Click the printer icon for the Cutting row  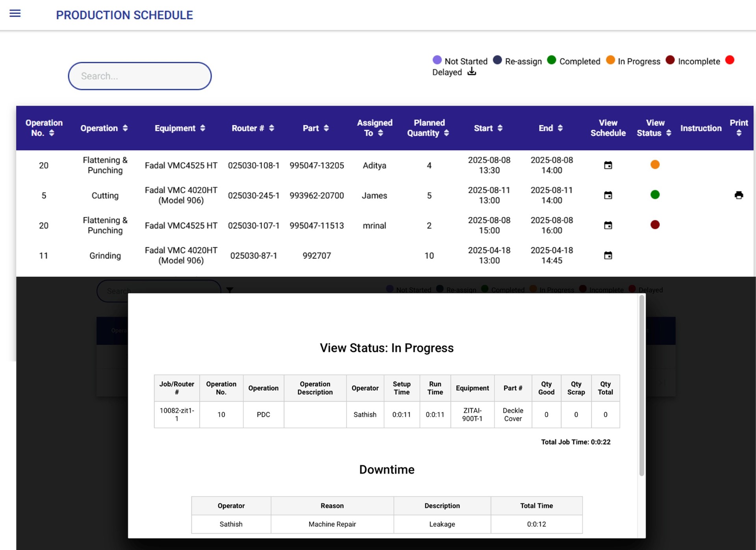click(x=739, y=195)
